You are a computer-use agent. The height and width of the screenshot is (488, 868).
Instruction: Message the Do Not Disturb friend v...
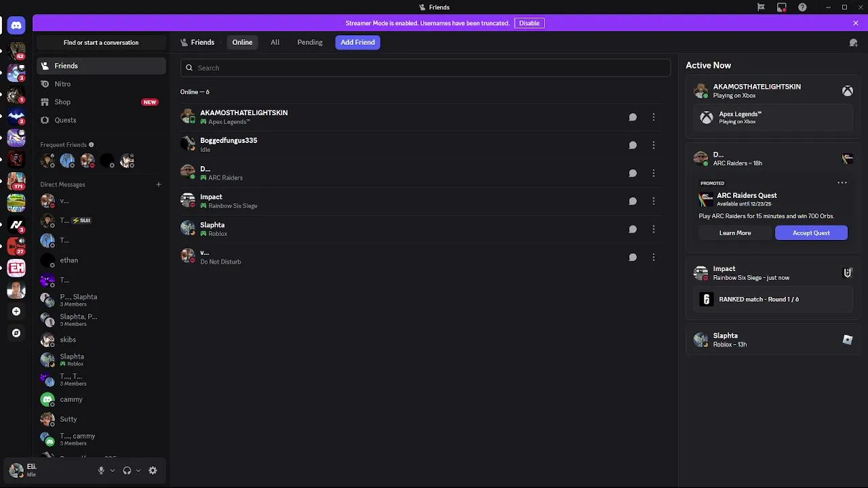pyautogui.click(x=633, y=257)
